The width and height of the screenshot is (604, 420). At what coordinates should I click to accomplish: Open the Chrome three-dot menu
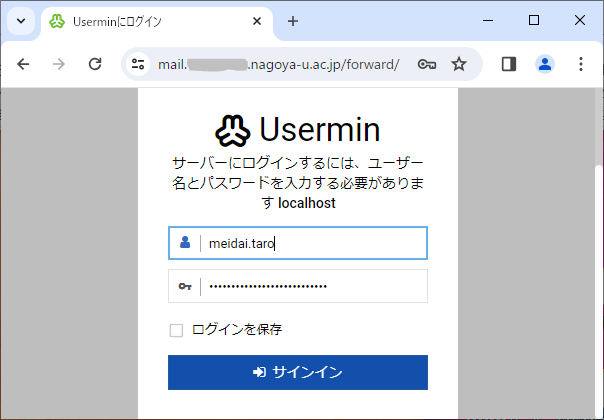[x=581, y=64]
